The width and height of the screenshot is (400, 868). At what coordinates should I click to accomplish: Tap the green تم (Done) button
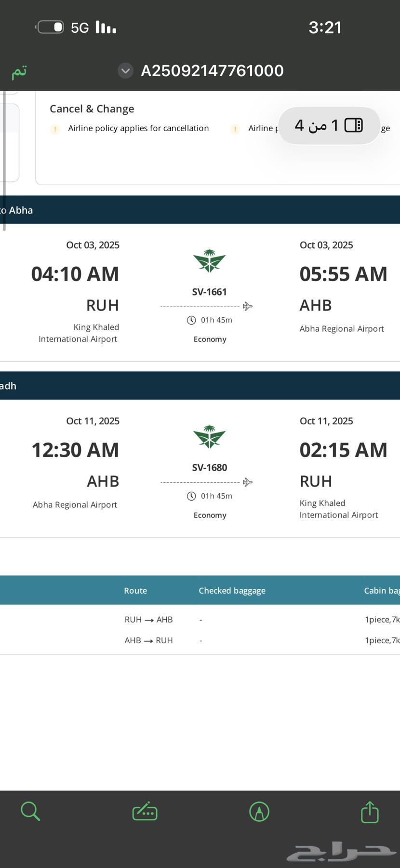point(19,71)
